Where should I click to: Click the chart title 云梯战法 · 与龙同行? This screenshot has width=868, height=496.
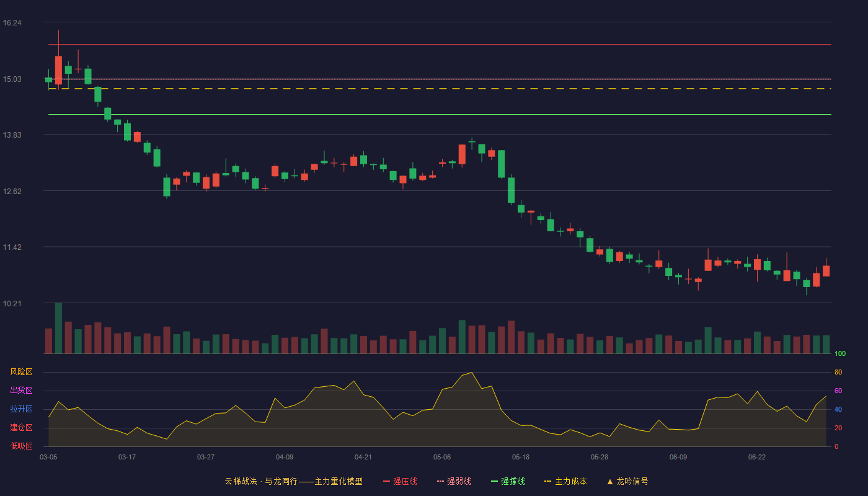[261, 481]
